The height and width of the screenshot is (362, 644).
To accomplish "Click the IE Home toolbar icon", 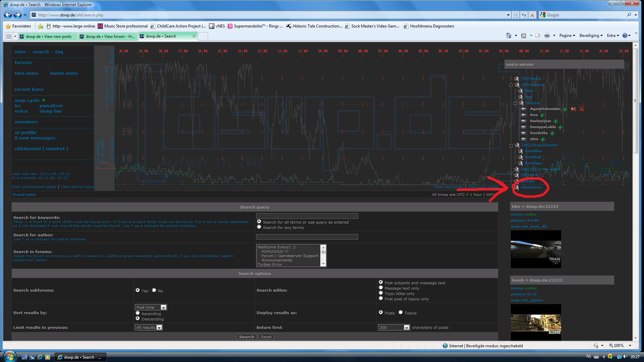I will 508,36.
